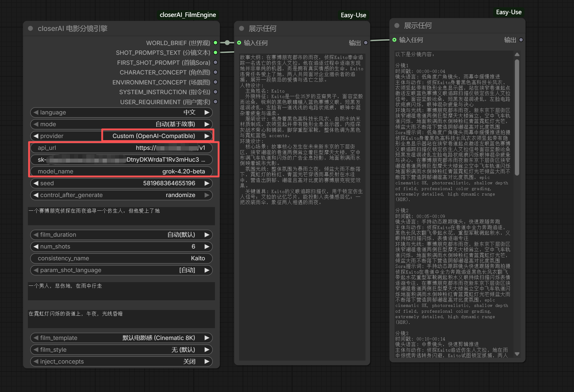
Task: Collapse the rightmost 展示任何 node
Action: [397, 25]
